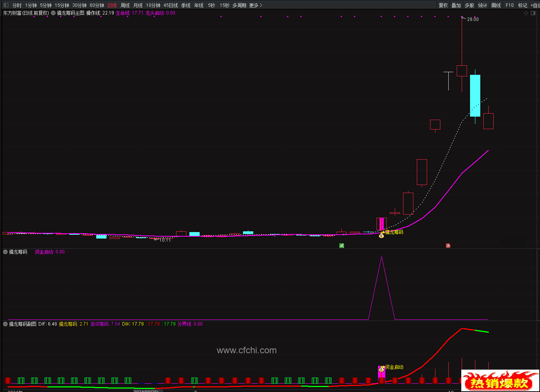Open the 更多 periods expander
The width and height of the screenshot is (540, 392).
tap(256, 5)
